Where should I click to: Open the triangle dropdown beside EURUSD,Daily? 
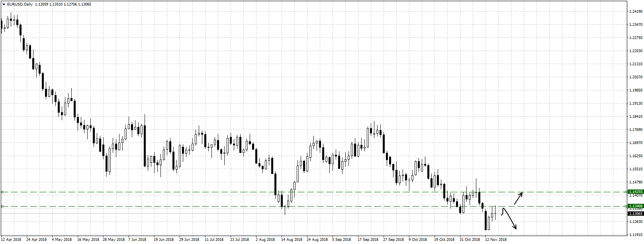3,4
